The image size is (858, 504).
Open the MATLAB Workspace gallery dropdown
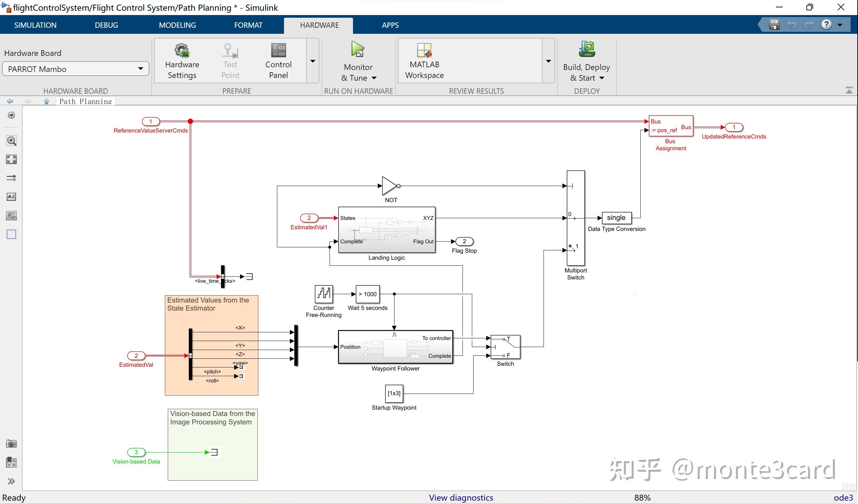coord(548,61)
